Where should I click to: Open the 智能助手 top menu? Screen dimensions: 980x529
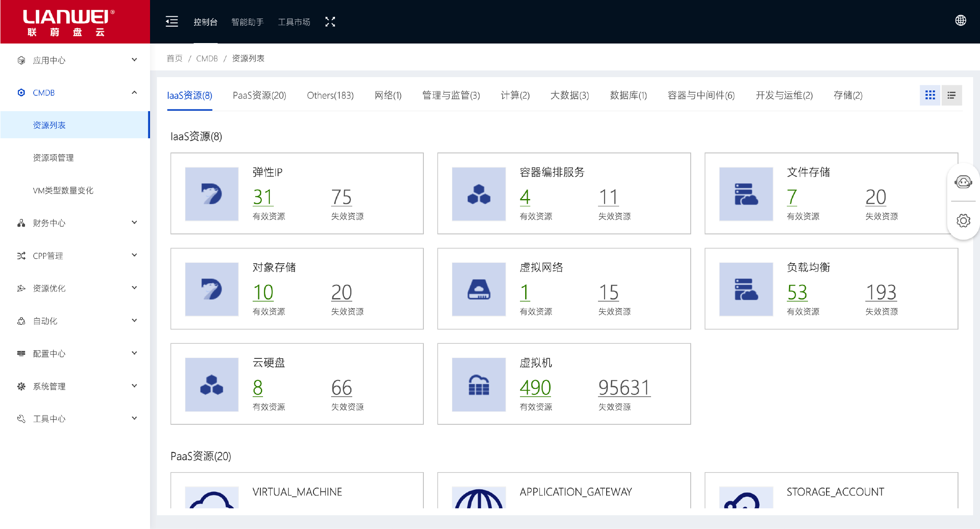click(x=247, y=22)
